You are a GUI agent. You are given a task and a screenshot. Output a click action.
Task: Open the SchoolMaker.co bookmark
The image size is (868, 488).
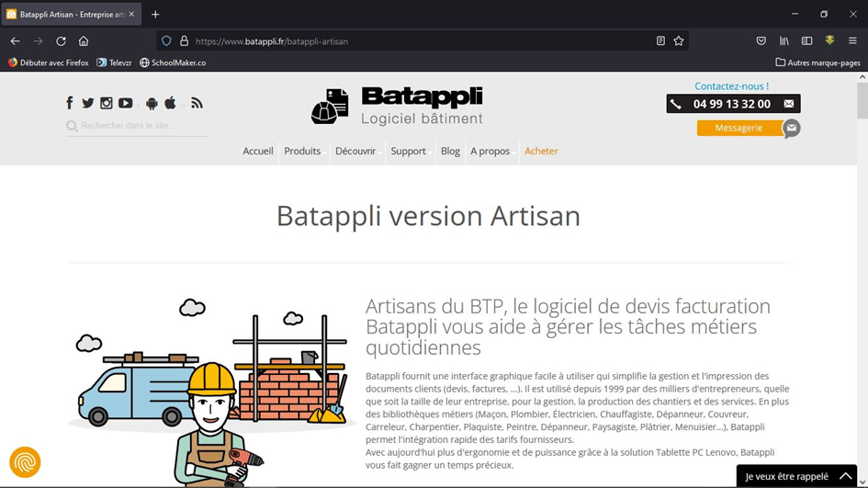[x=173, y=62]
